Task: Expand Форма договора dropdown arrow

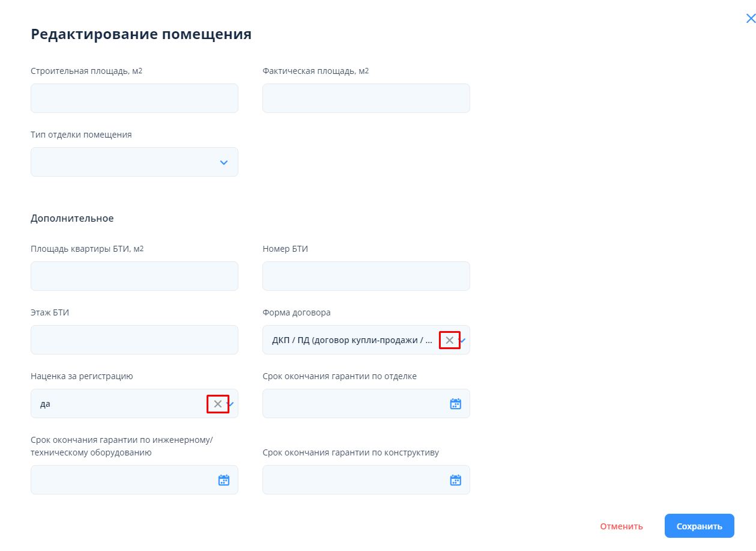Action: point(463,340)
